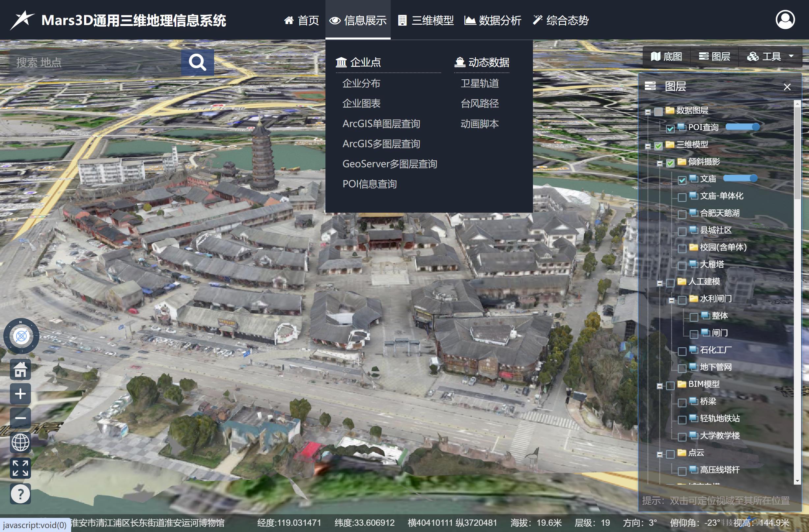Image resolution: width=809 pixels, height=532 pixels.
Task: Uncheck the 文庙 layer checkbox
Action: pos(682,180)
